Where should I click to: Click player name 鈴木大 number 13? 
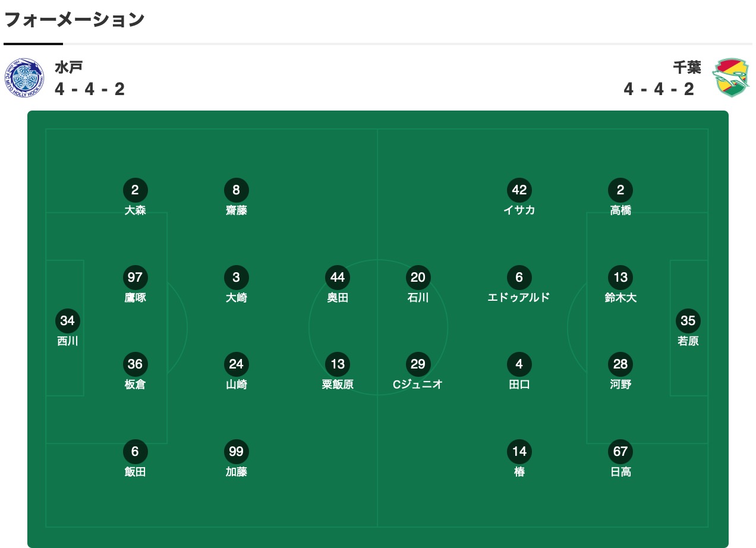click(x=620, y=298)
